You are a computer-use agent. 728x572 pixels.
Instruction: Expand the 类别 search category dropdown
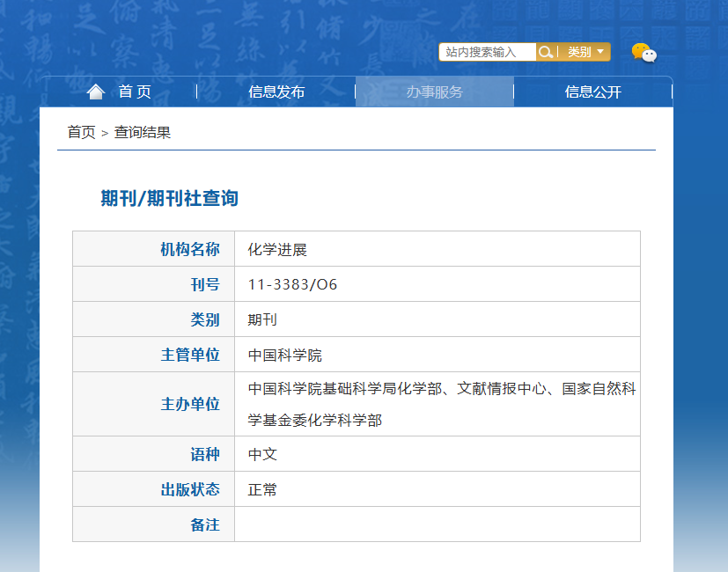pos(585,52)
